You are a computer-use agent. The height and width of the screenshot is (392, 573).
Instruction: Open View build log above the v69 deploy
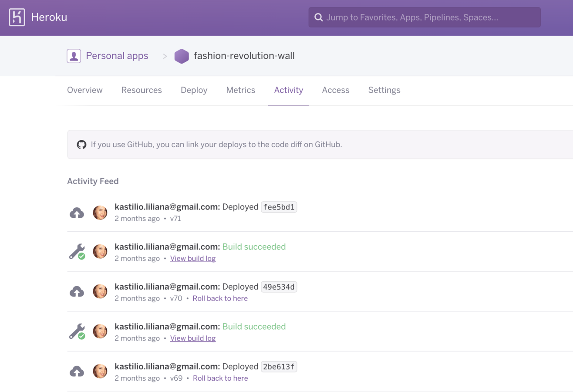click(x=193, y=338)
